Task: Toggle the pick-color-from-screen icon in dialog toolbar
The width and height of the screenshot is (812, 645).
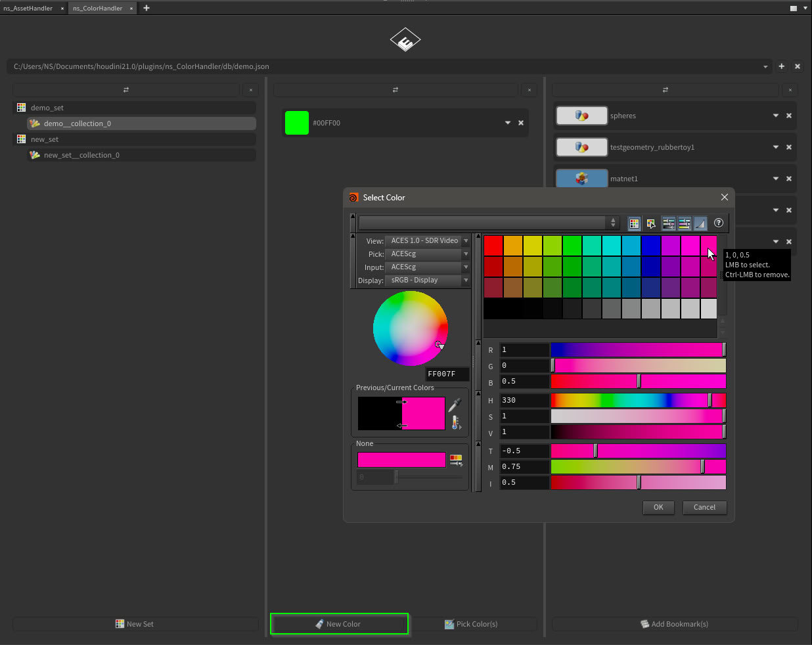Action: click(x=651, y=224)
